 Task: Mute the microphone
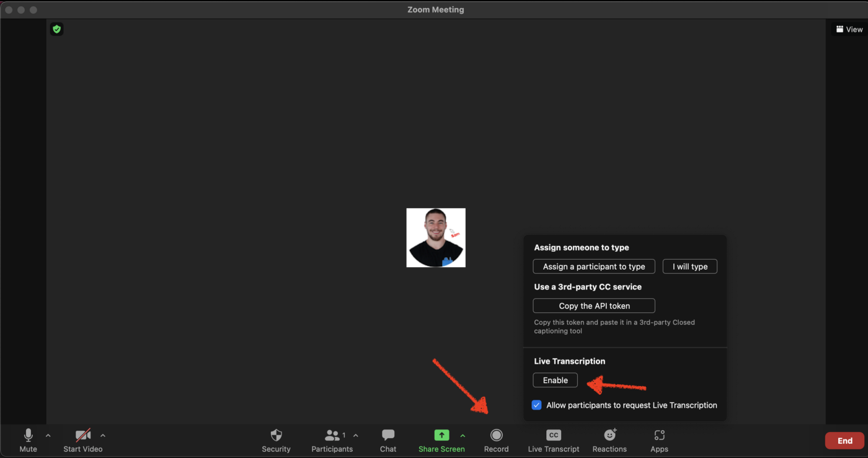[x=28, y=436]
